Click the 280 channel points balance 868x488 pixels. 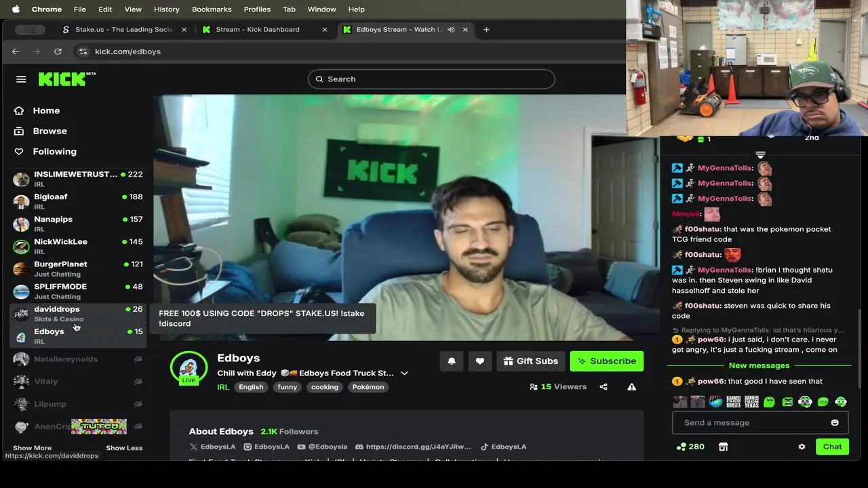tap(691, 447)
